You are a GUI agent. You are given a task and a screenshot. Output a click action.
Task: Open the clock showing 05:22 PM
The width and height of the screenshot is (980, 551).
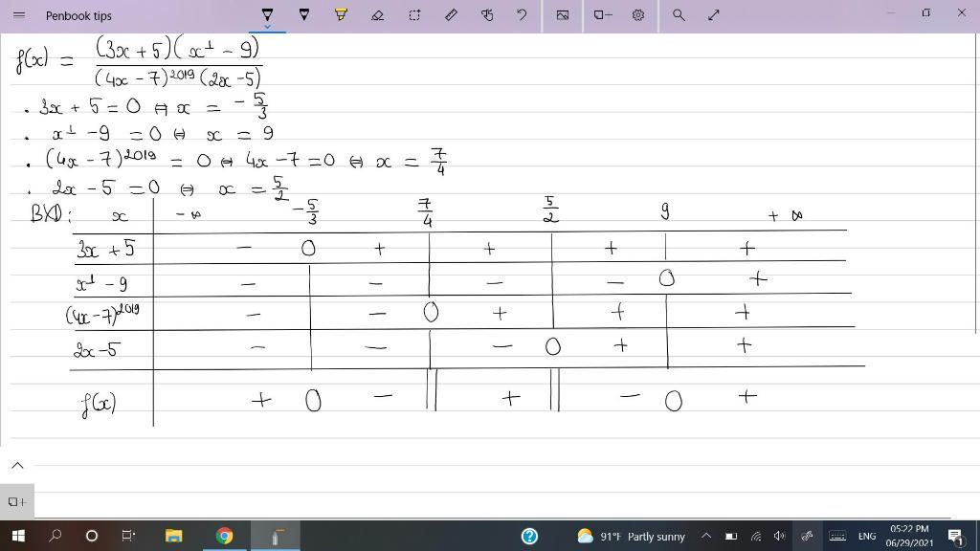(x=909, y=536)
